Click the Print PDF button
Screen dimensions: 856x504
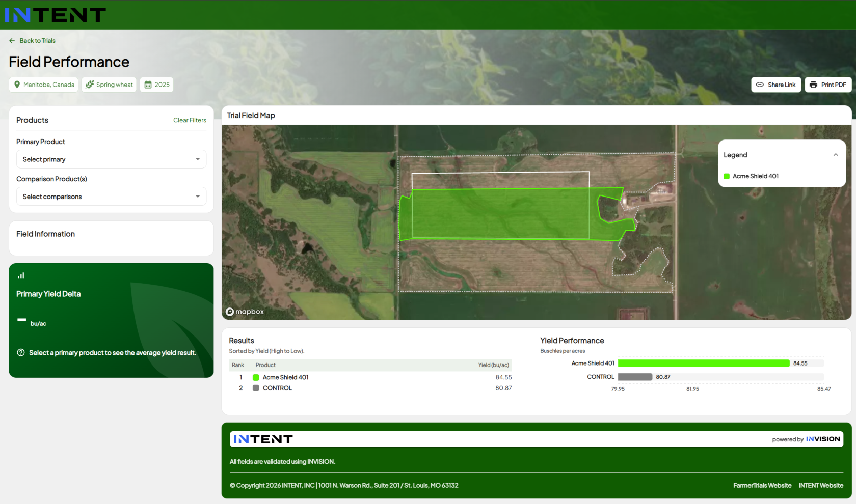[828, 85]
